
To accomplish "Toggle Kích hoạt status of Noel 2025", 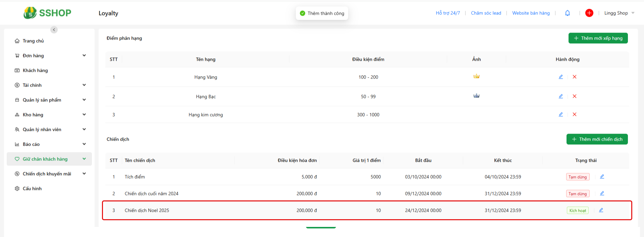I will [x=578, y=210].
